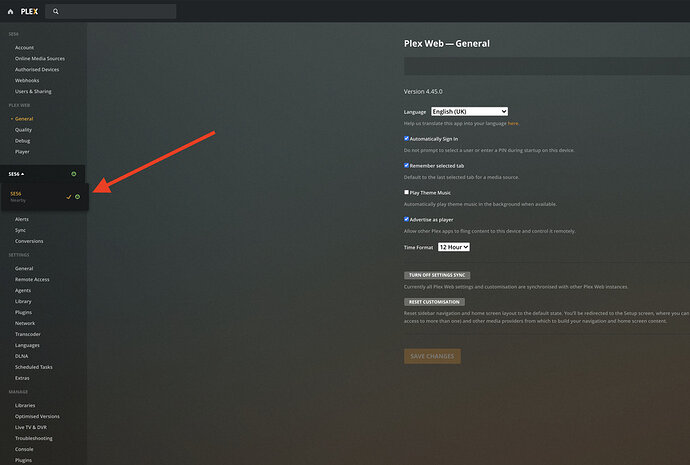
Task: Open Extras settings
Action: click(22, 378)
